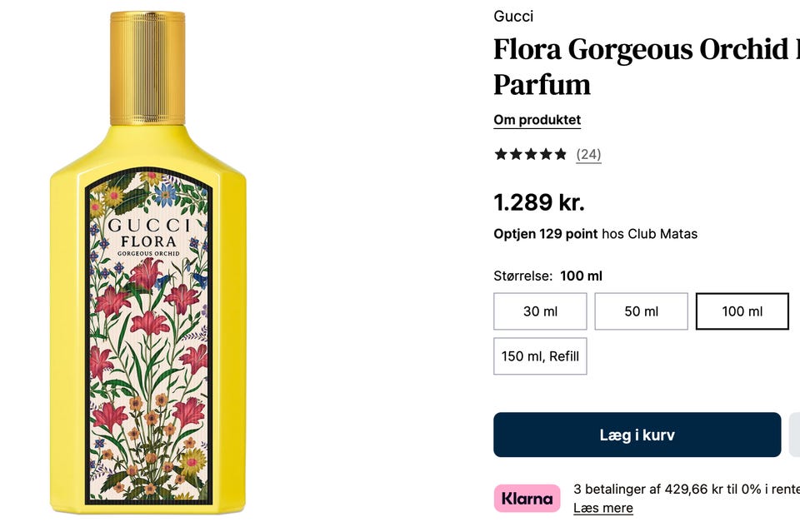The image size is (800, 532).
Task: Click the Klarna logo badge
Action: [x=527, y=499]
